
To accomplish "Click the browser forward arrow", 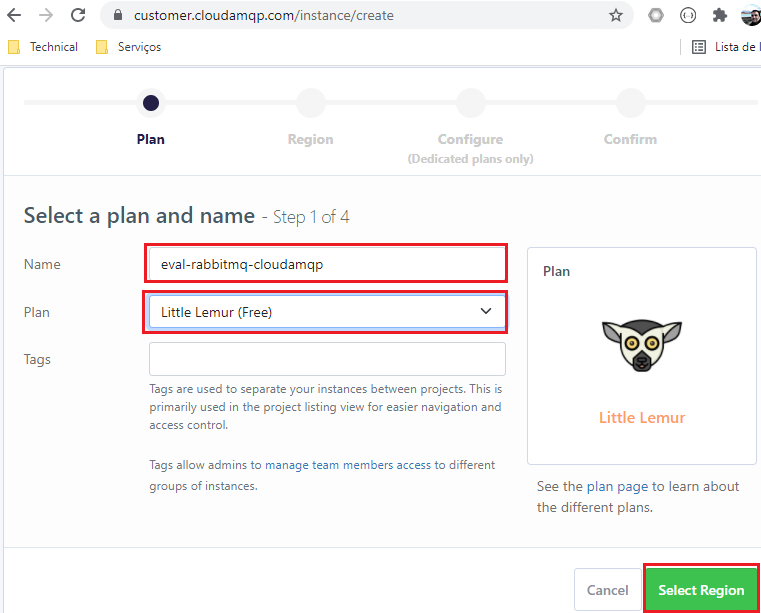I will [x=46, y=16].
